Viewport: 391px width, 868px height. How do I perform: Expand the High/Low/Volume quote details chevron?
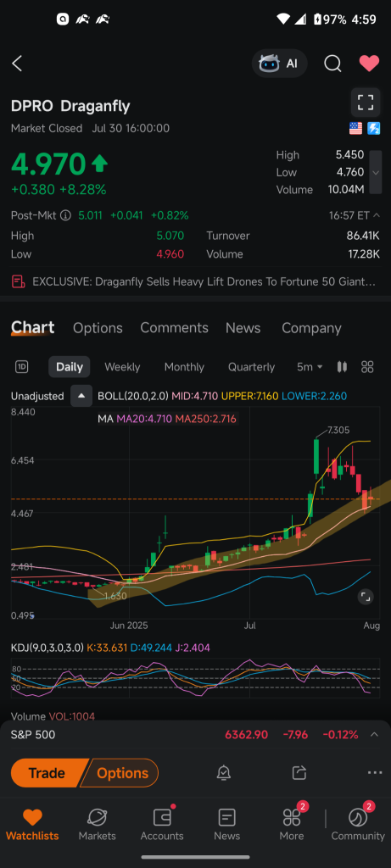click(x=376, y=172)
